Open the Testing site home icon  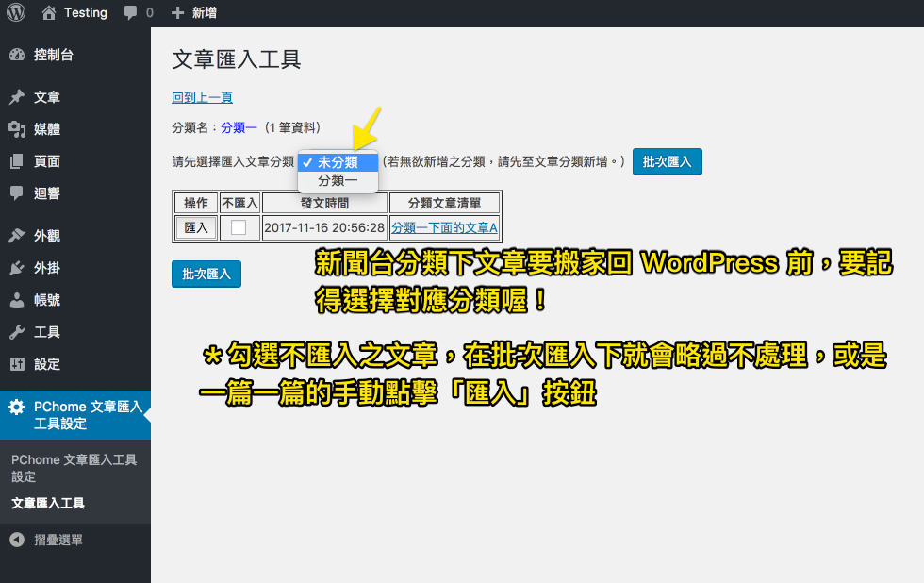click(x=49, y=12)
